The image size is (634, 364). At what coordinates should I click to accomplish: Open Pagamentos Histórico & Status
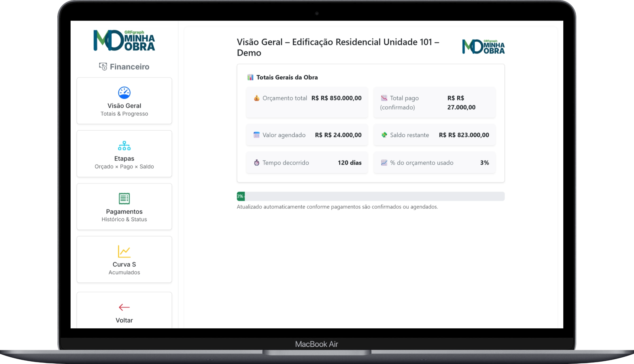click(124, 219)
